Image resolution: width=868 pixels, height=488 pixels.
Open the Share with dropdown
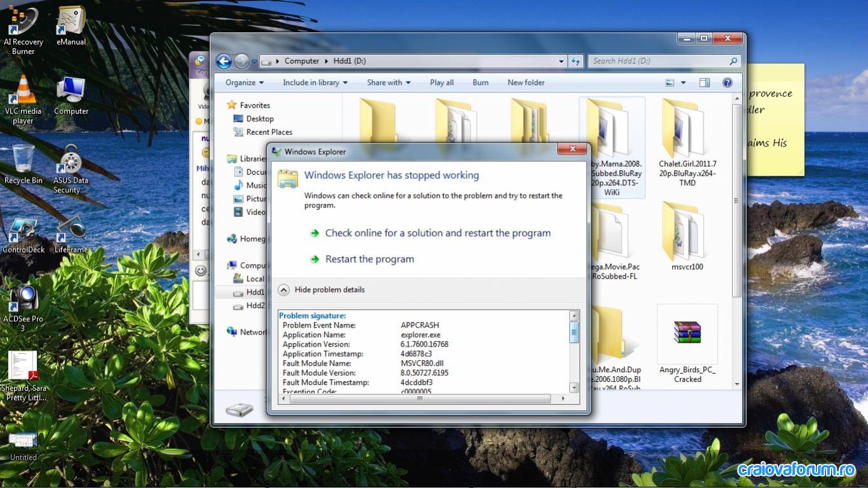pyautogui.click(x=389, y=83)
